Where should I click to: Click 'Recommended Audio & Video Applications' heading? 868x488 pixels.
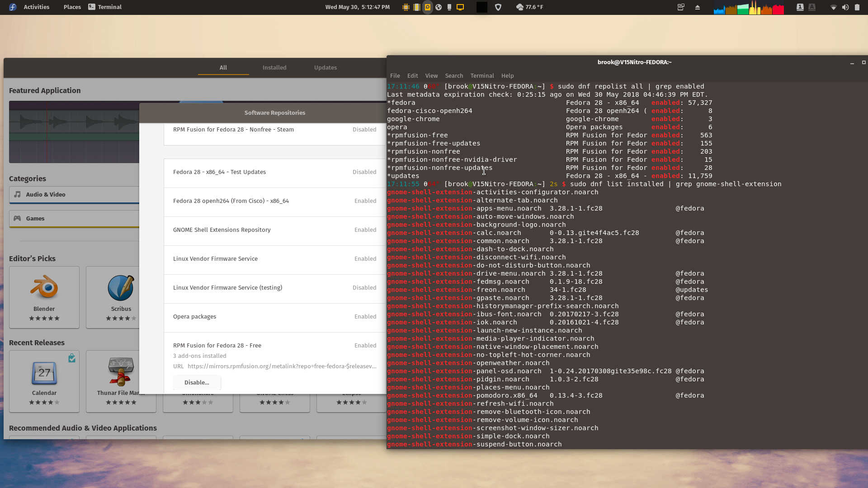[83, 428]
